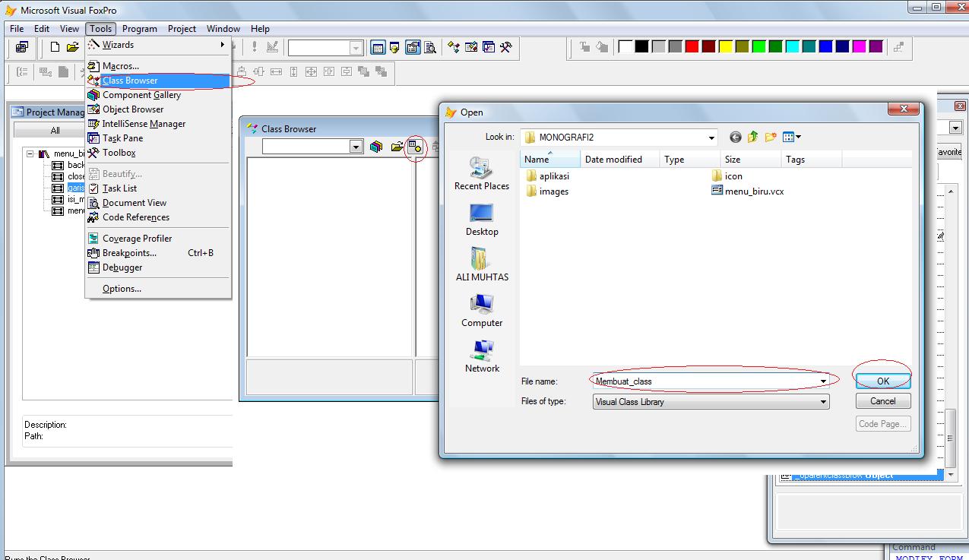
Task: Open the Look in folder dropdown
Action: (x=711, y=138)
